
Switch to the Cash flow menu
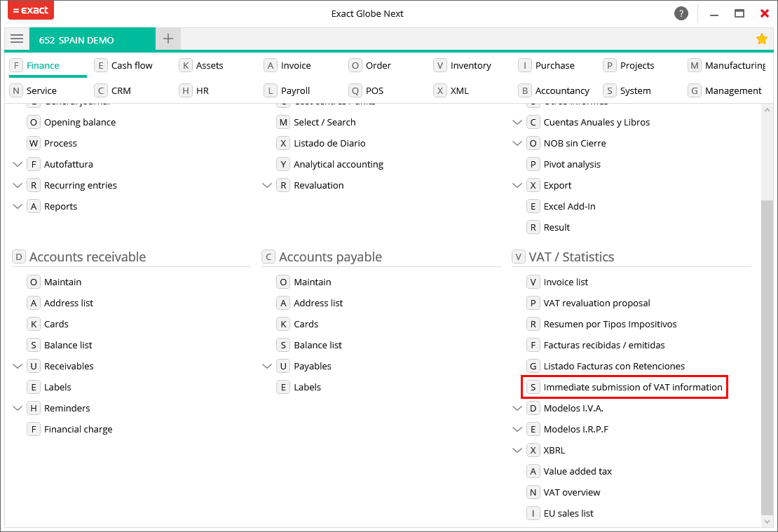tap(132, 65)
